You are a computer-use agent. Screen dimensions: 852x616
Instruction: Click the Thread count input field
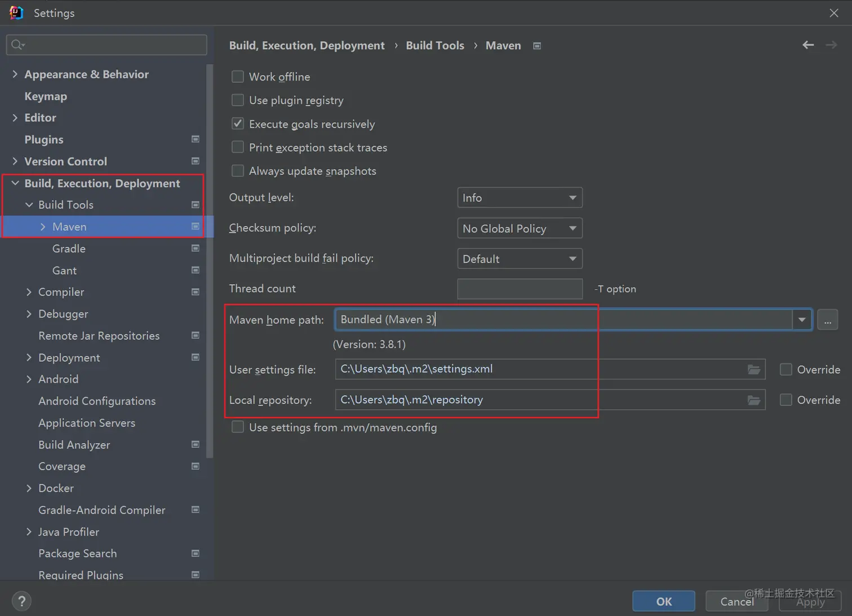520,289
